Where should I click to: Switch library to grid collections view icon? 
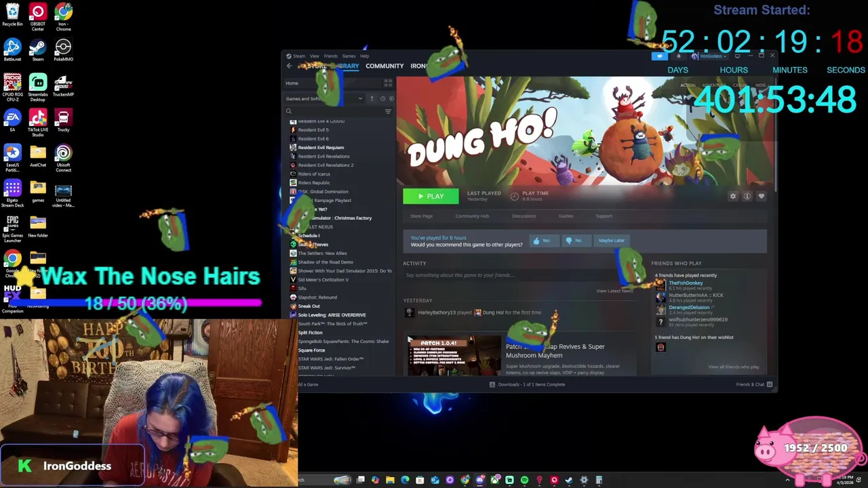pos(388,83)
